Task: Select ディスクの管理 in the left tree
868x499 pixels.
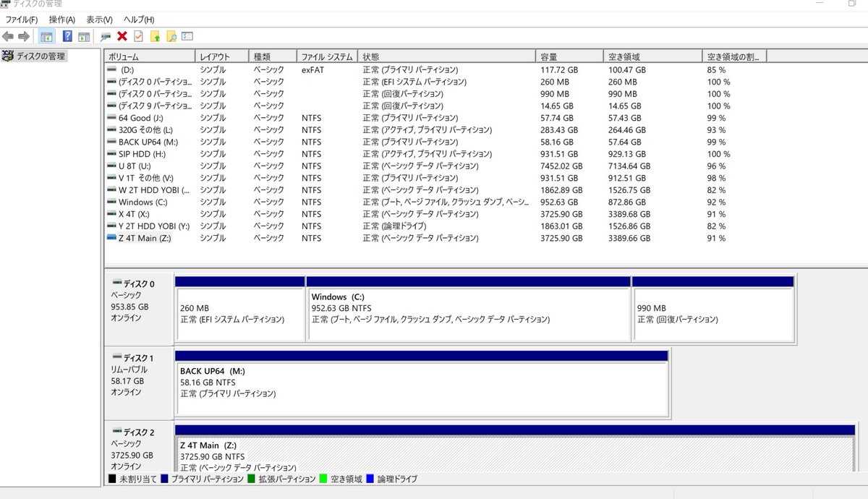Action: (41, 56)
